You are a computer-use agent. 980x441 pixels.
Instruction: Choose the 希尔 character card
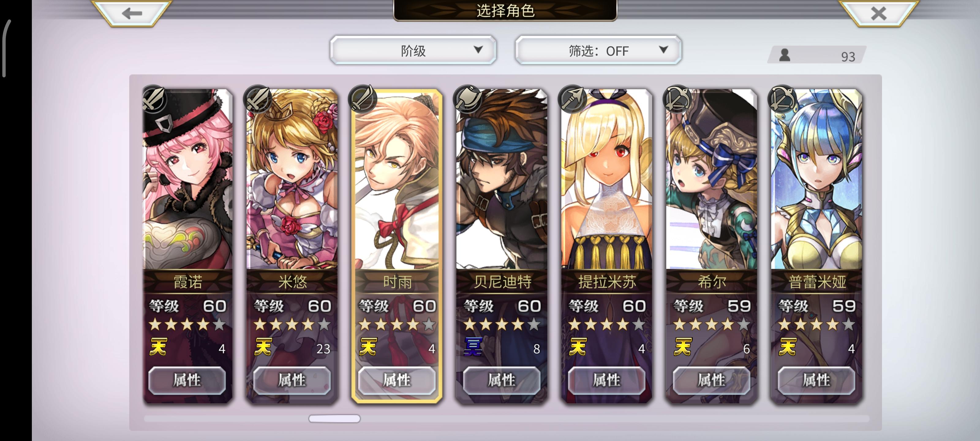click(x=711, y=245)
